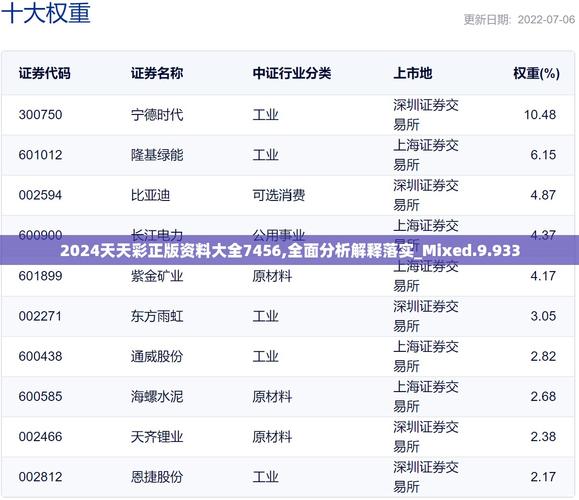
Task: Select the 东方雨虹 name cell
Action: coord(157,316)
